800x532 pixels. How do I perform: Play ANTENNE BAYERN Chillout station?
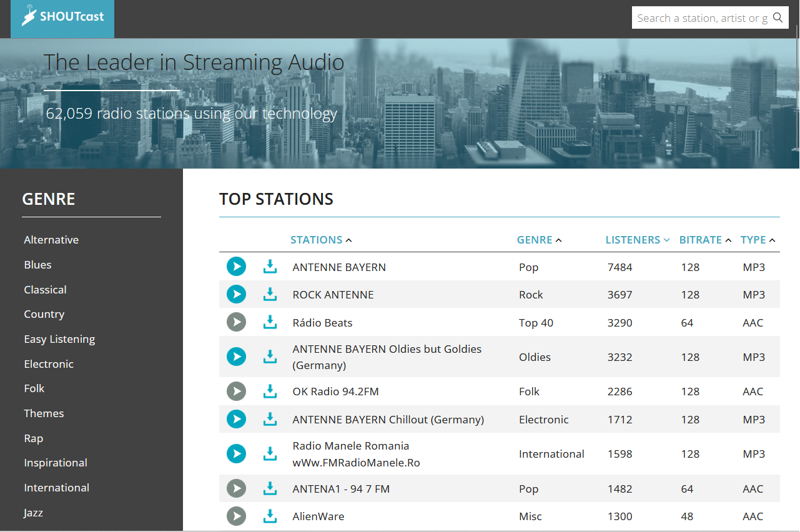(236, 419)
